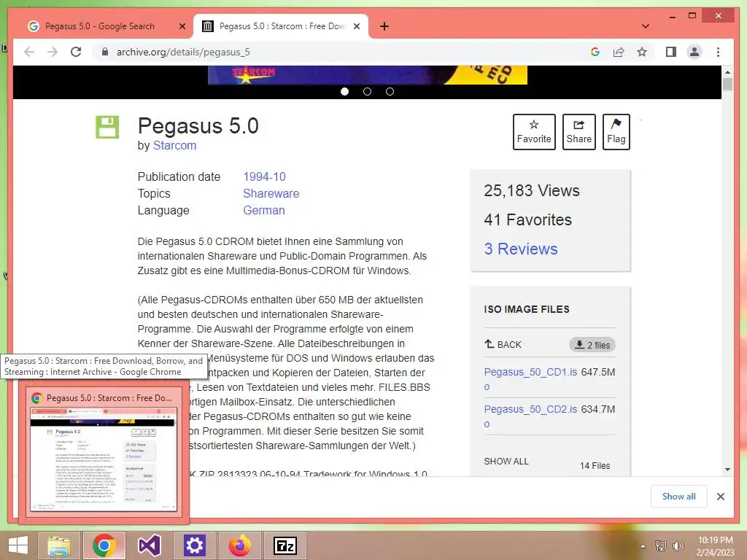The image size is (747, 560).
Task: Click the network tray icon
Action: (661, 545)
